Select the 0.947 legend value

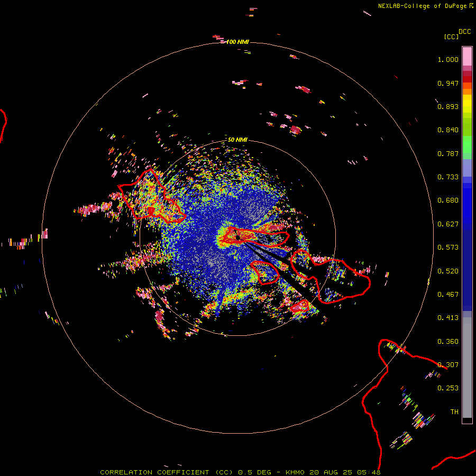click(448, 83)
